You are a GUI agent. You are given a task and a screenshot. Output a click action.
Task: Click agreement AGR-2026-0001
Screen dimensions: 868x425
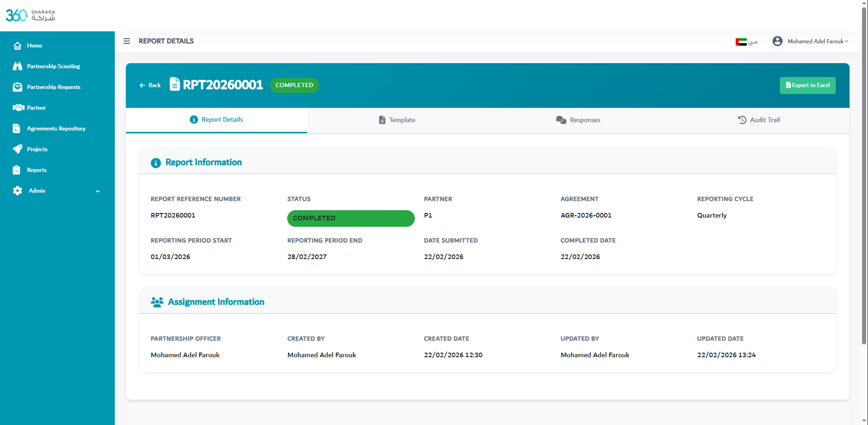pyautogui.click(x=586, y=215)
